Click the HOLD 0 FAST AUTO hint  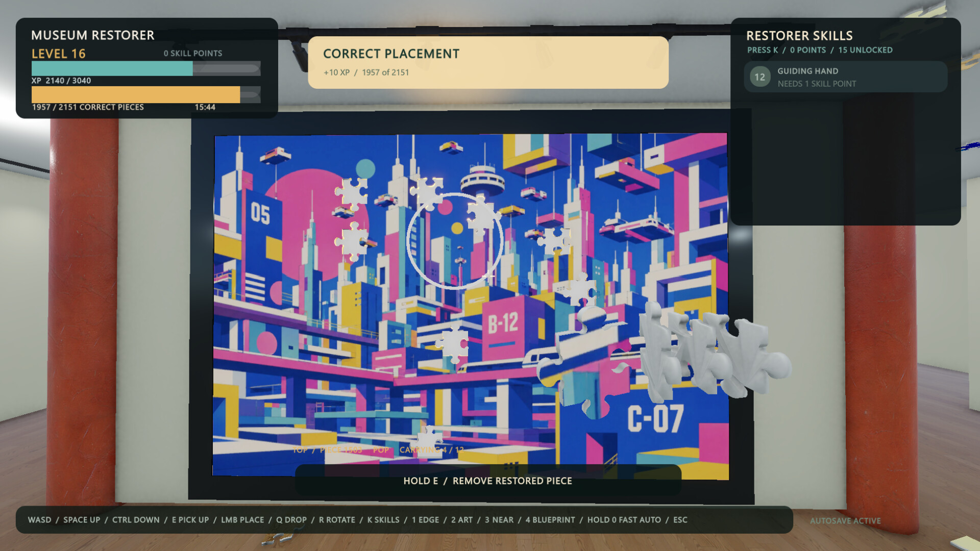click(624, 520)
